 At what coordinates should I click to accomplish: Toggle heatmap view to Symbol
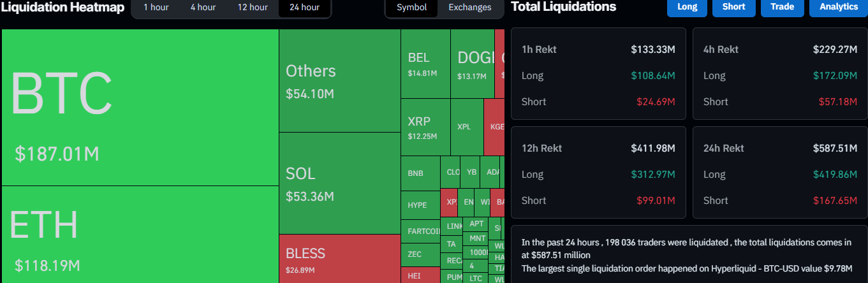[x=412, y=8]
